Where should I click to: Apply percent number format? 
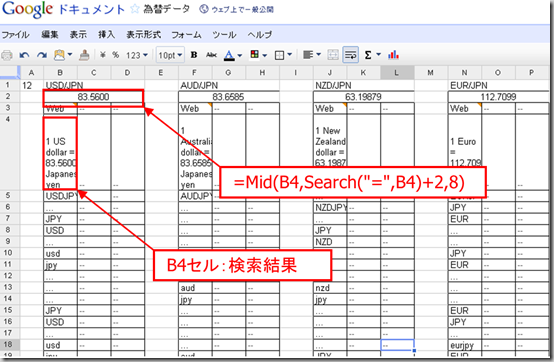click(x=116, y=55)
